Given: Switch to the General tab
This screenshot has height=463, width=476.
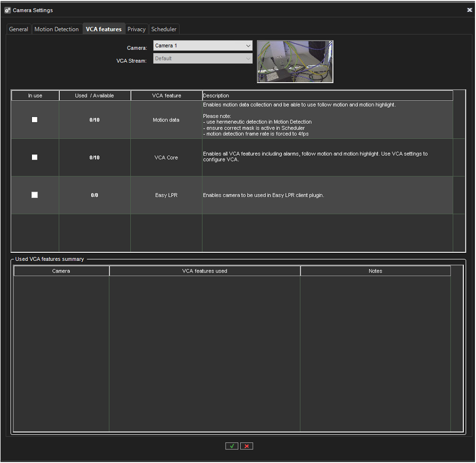Looking at the screenshot, I should (19, 29).
